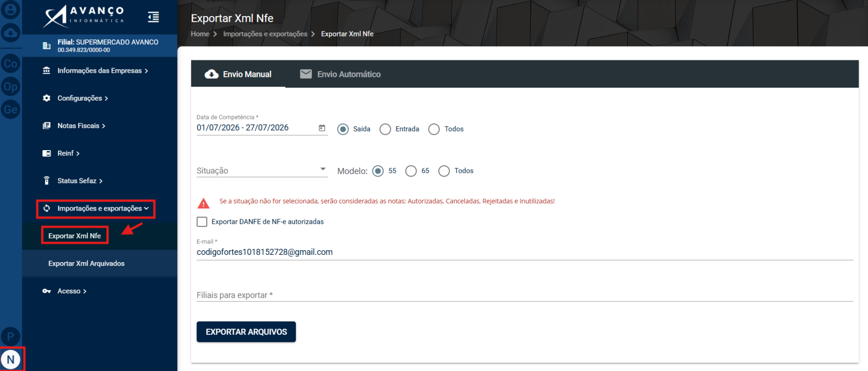The width and height of the screenshot is (868, 371).
Task: Click the cloud download icon in left strip
Action: [10, 33]
